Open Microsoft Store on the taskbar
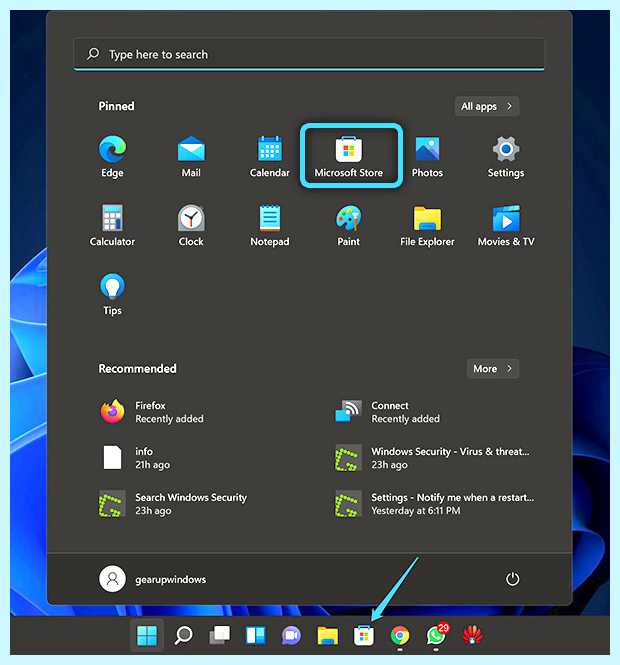The height and width of the screenshot is (665, 620). tap(364, 635)
